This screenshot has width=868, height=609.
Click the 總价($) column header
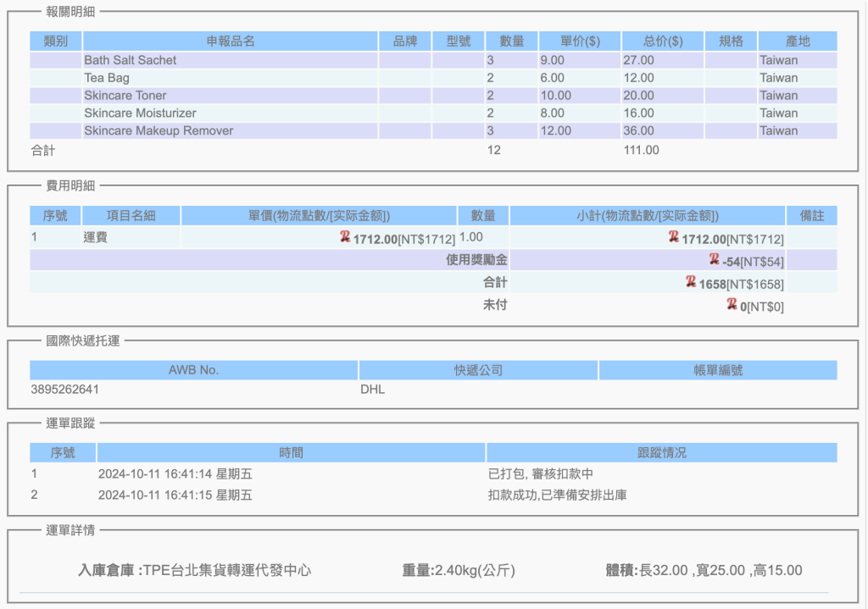coord(662,41)
